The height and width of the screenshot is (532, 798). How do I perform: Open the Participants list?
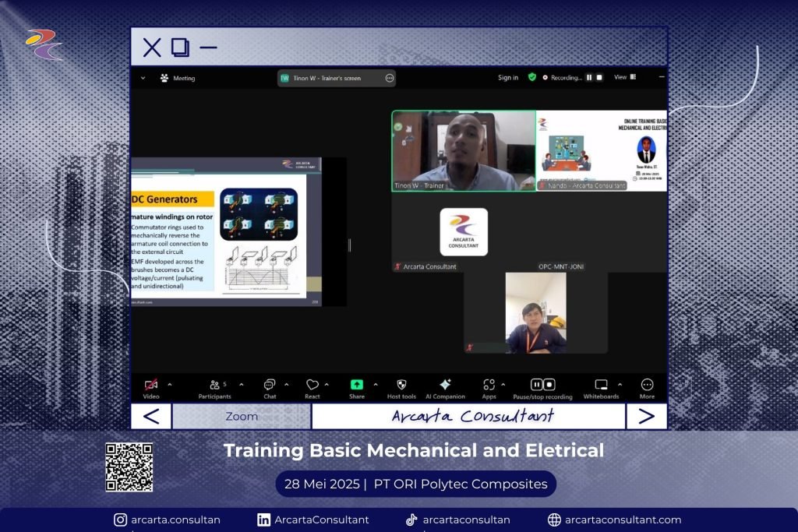click(x=214, y=385)
